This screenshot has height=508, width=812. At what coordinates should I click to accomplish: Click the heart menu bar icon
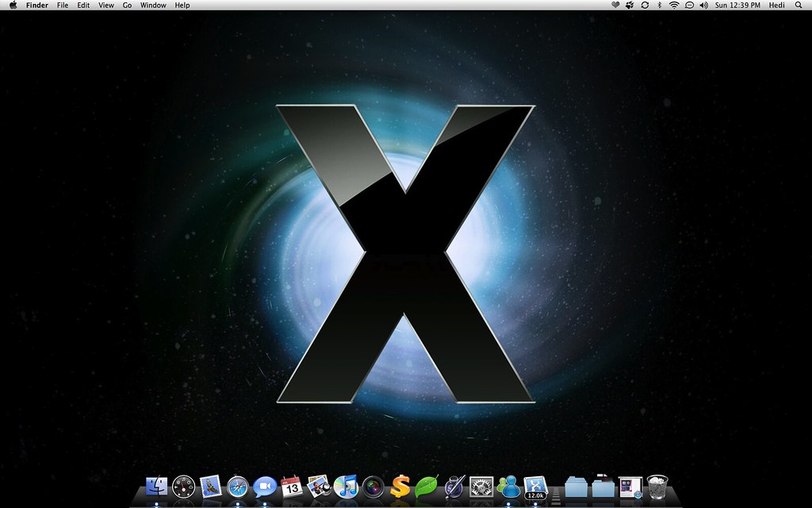(x=615, y=6)
